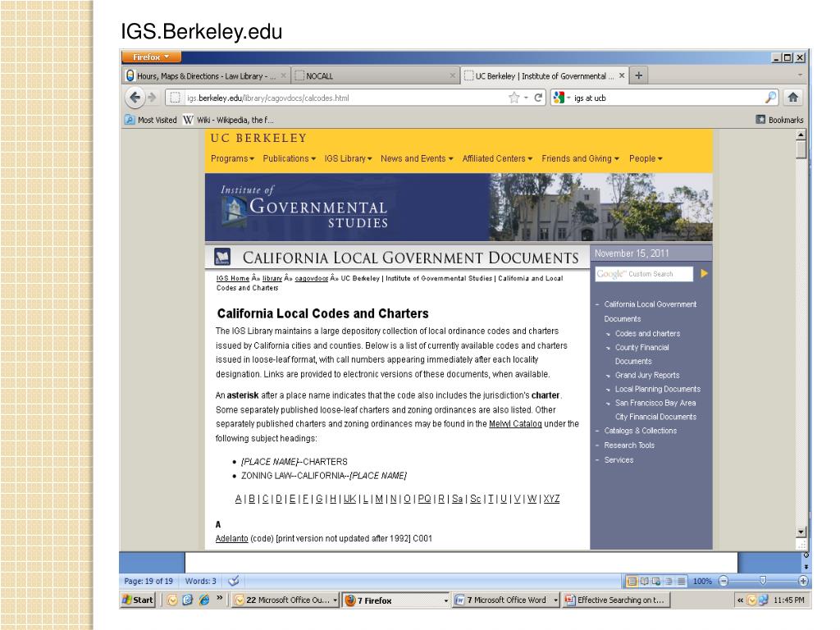840x630 pixels.
Task: Open the Windows Start button
Action: coord(138,600)
